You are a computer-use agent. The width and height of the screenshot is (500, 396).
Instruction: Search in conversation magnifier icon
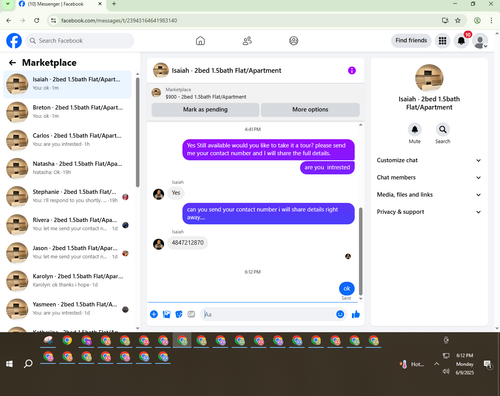coord(443,129)
